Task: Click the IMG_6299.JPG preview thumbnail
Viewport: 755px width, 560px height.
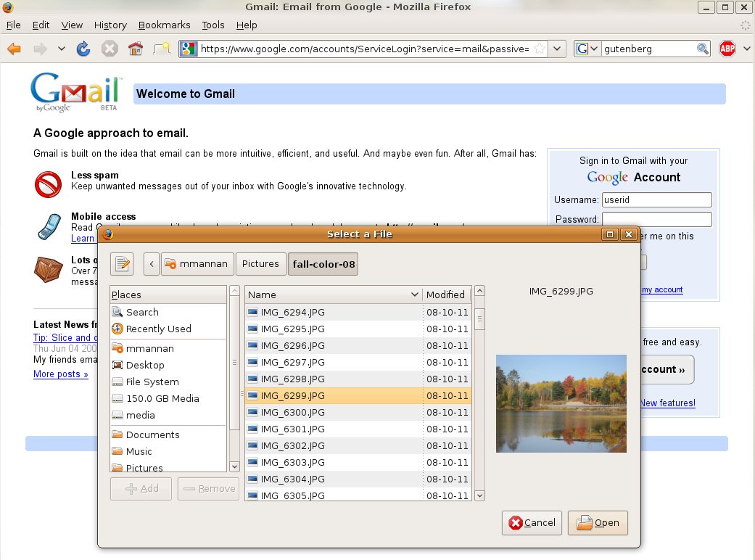Action: [561, 403]
